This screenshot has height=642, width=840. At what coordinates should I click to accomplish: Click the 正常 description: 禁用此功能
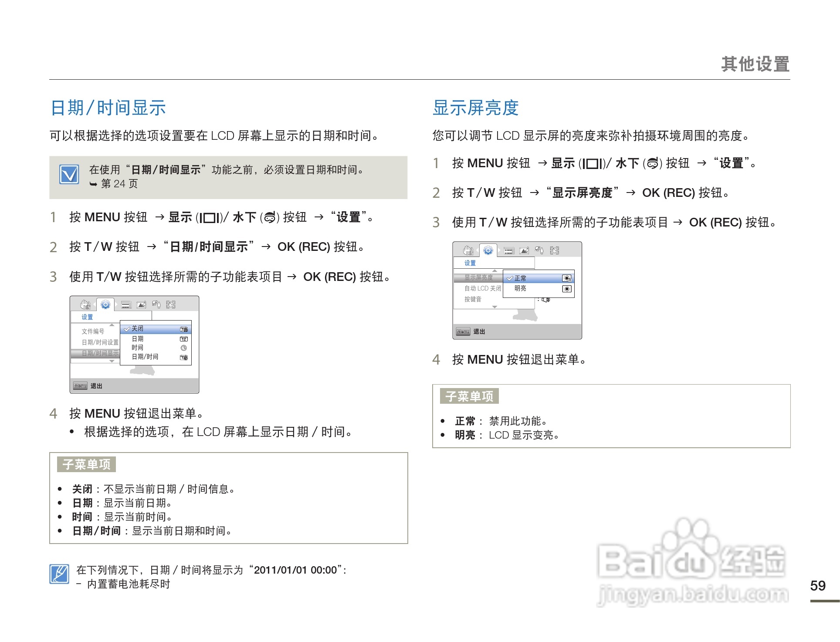point(501,421)
